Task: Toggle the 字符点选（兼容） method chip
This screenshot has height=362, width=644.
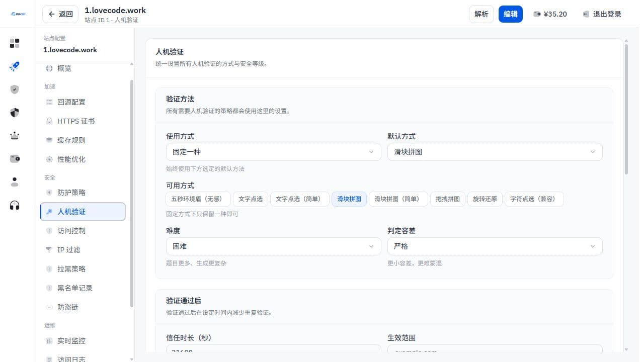Action: point(534,199)
